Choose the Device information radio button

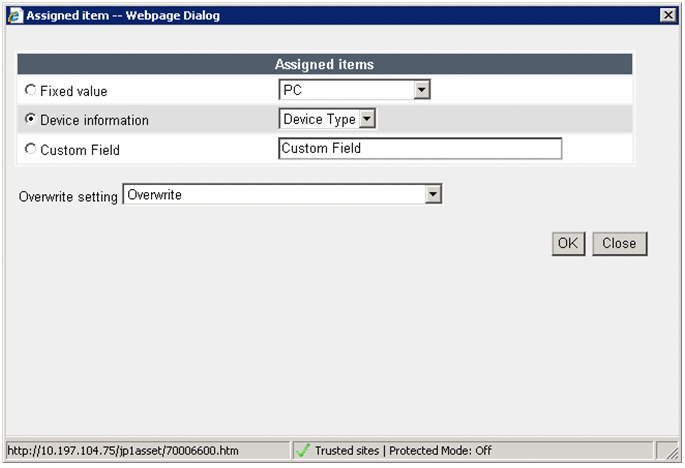(x=30, y=120)
